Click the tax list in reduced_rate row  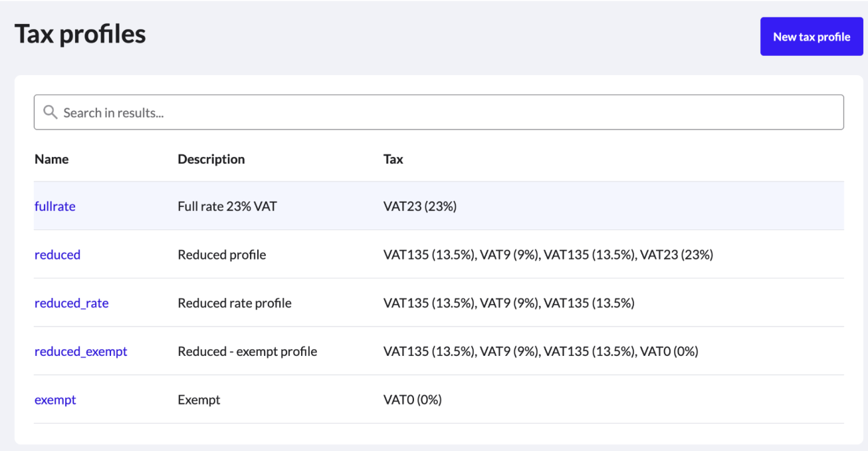pyautogui.click(x=509, y=303)
